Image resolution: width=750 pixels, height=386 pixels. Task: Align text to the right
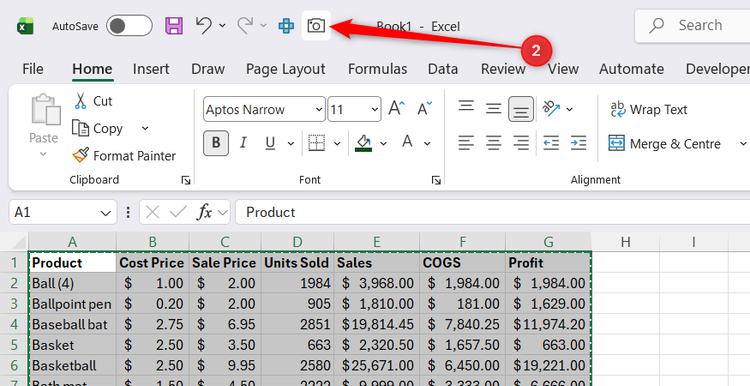click(x=521, y=143)
